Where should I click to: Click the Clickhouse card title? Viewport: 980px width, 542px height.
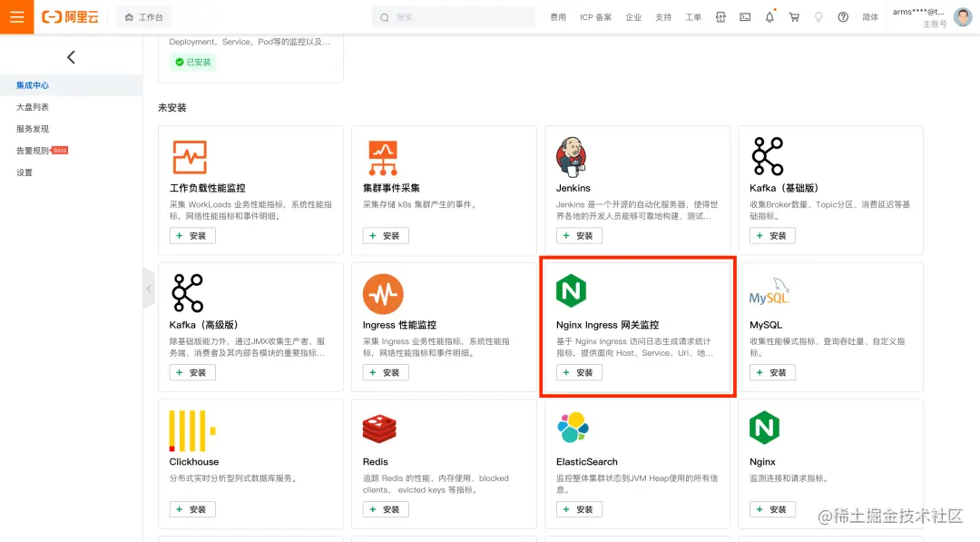tap(194, 462)
